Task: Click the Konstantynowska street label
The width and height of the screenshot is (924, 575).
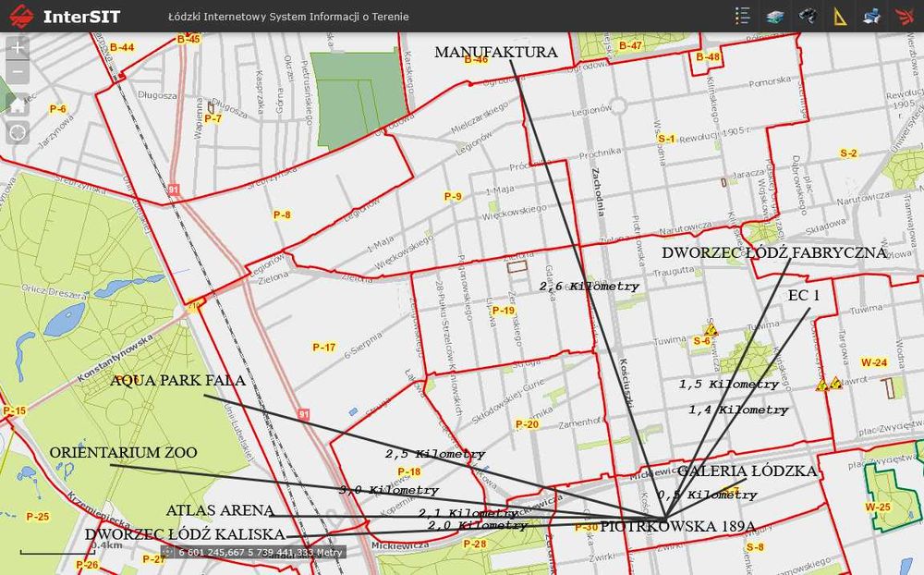Action: [x=115, y=357]
